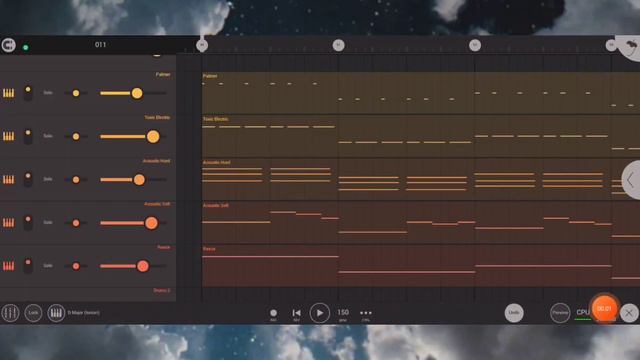Viewport: 640px width, 360px height.
Task: Click the Acoustic Hard track pan slider
Action: coord(76,180)
